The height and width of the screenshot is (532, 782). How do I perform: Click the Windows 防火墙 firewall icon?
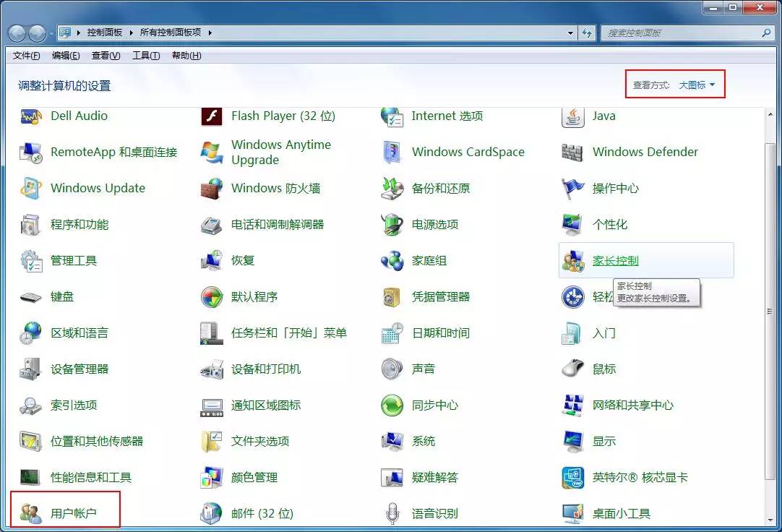click(212, 189)
